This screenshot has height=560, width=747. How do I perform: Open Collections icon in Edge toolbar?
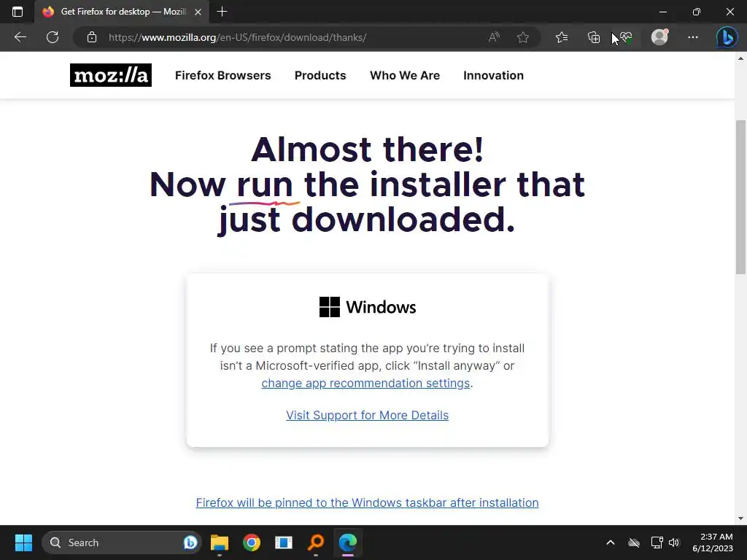pyautogui.click(x=594, y=37)
